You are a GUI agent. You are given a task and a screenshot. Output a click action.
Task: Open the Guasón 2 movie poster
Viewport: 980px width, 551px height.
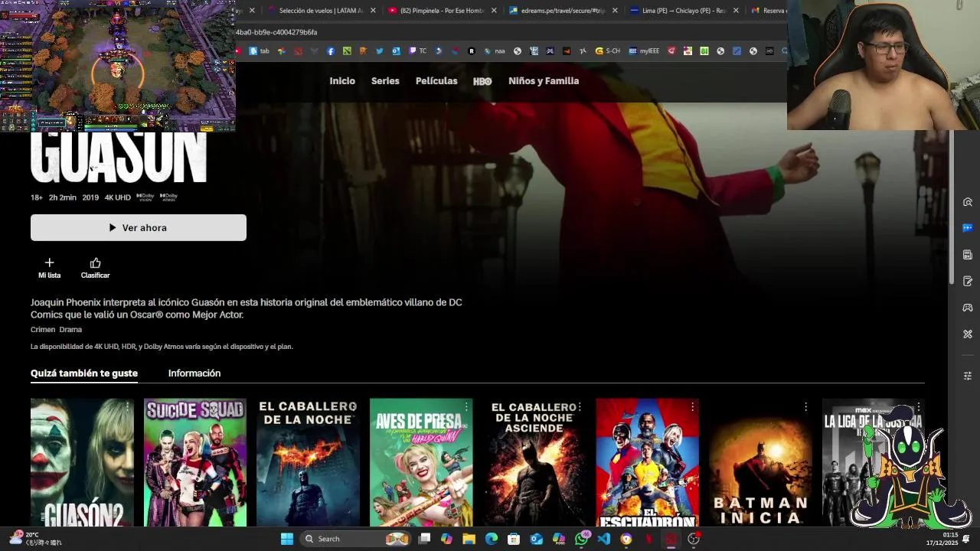tap(82, 462)
